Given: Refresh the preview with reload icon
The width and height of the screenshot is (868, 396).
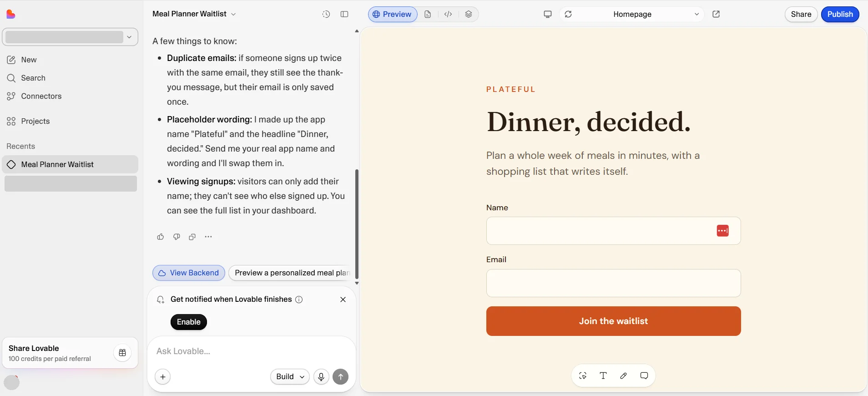Looking at the screenshot, I should tap(568, 14).
